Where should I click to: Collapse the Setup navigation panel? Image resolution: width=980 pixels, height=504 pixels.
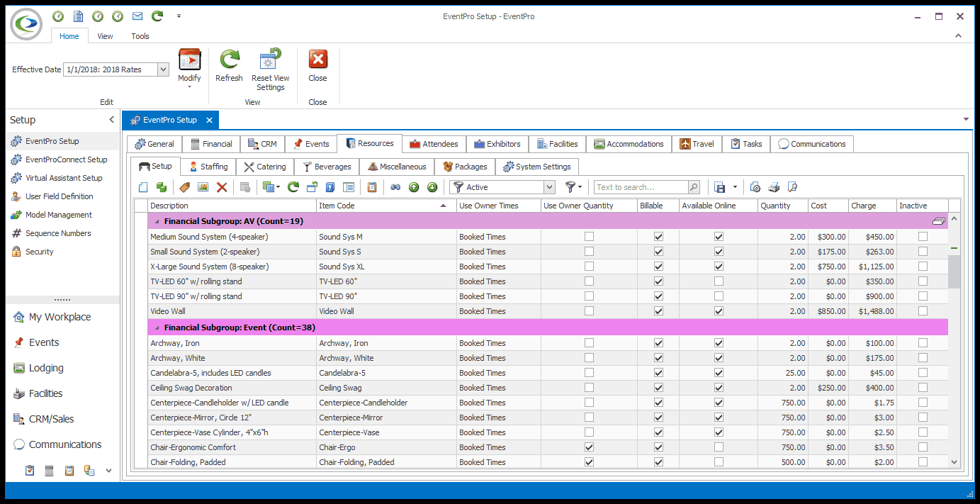111,120
